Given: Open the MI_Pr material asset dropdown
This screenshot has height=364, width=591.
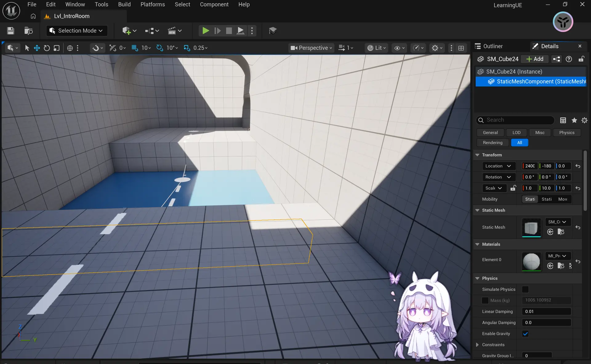Looking at the screenshot, I should coord(557,256).
